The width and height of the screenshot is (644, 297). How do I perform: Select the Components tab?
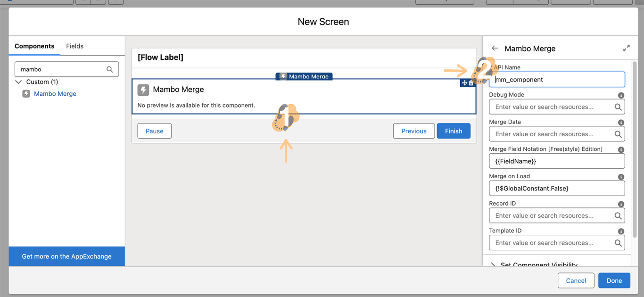(34, 46)
